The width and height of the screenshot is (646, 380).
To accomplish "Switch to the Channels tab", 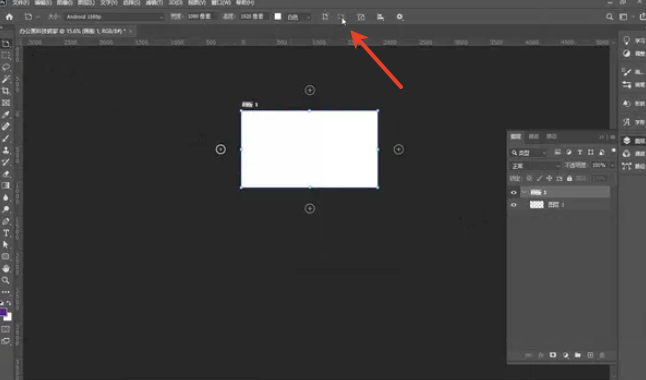I will click(x=534, y=136).
